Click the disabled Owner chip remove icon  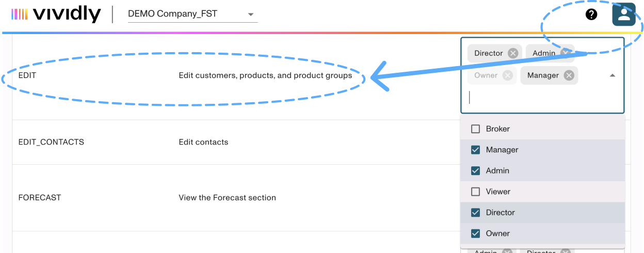(508, 75)
